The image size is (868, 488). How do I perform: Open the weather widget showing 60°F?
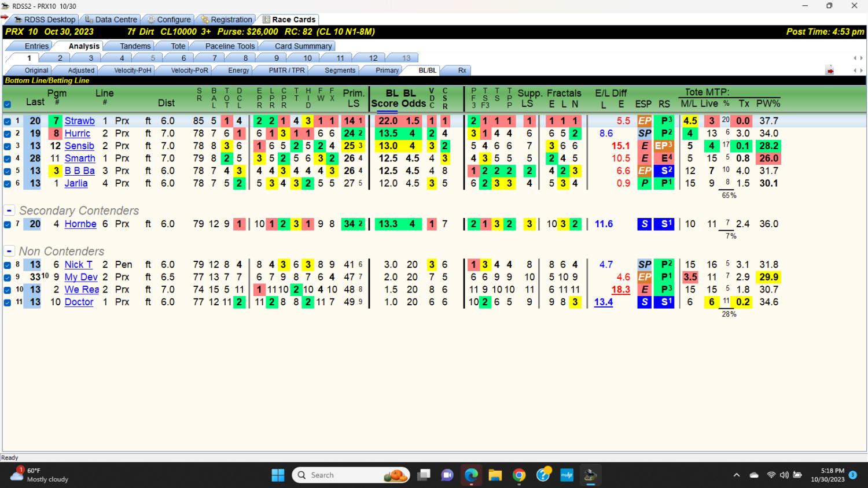pos(41,475)
